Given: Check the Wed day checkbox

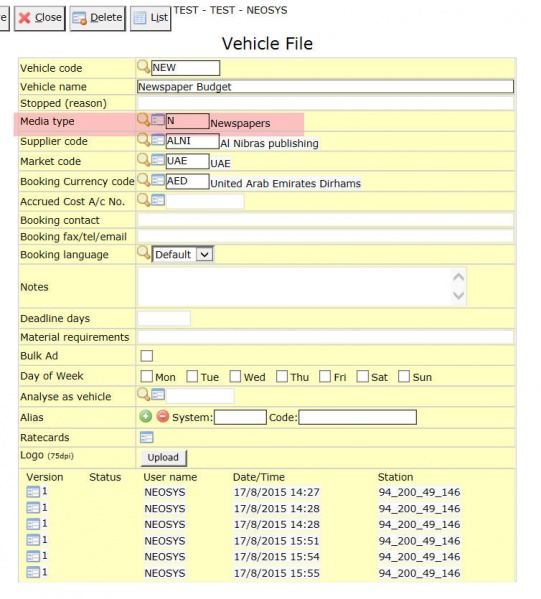Looking at the screenshot, I should [235, 376].
